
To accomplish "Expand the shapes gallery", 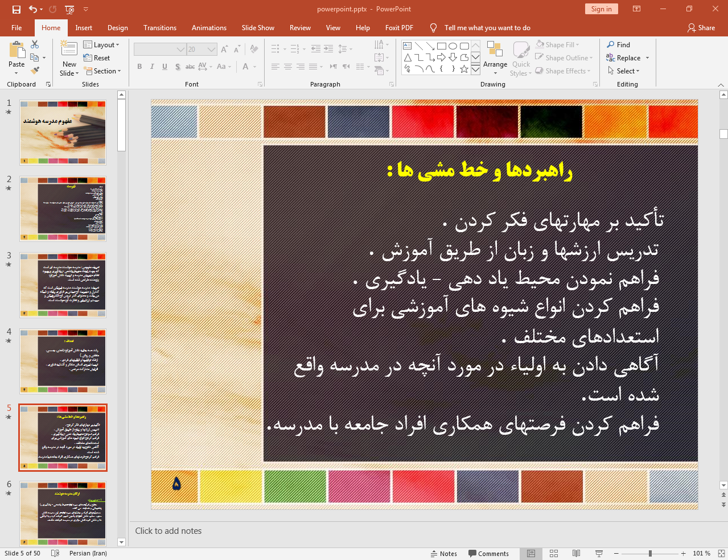I will click(475, 69).
